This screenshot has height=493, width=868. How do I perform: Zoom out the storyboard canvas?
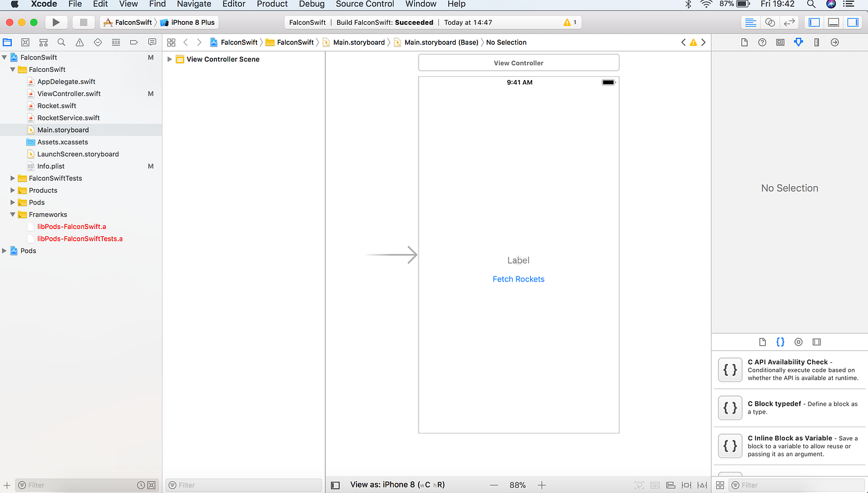[494, 486]
